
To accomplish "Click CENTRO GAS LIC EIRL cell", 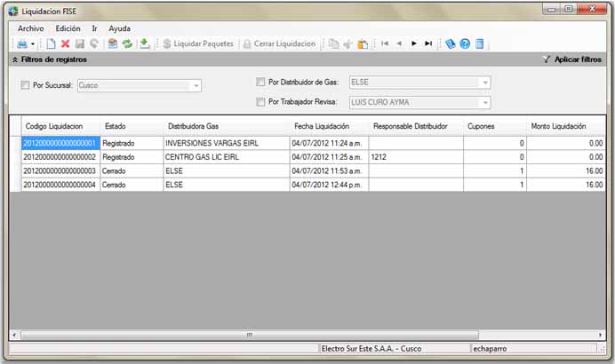I will coord(227,157).
